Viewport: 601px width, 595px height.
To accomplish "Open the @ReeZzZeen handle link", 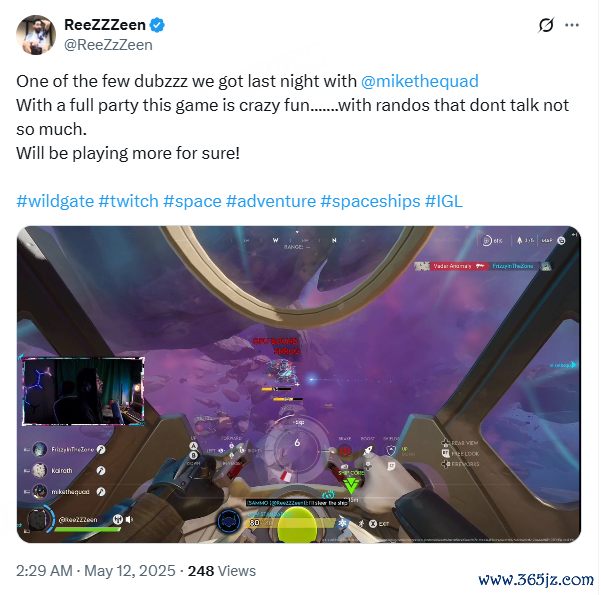I will click(x=108, y=45).
